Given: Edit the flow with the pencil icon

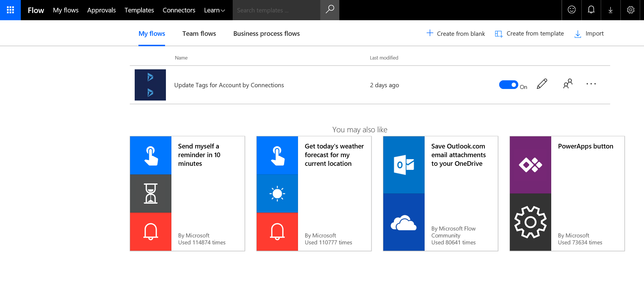Looking at the screenshot, I should 542,84.
